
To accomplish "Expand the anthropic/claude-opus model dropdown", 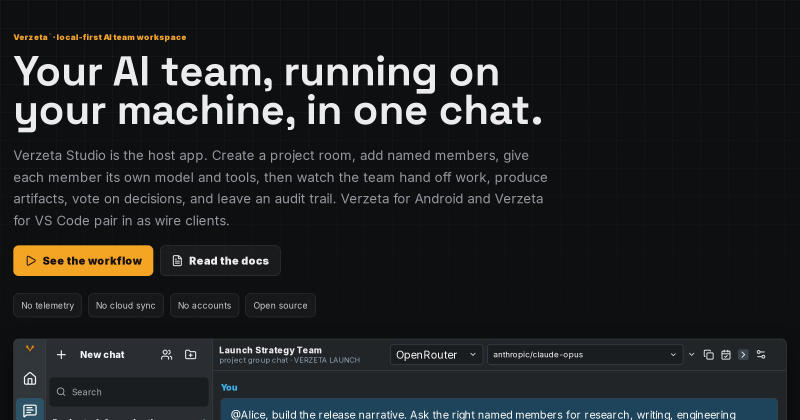I will tap(585, 355).
